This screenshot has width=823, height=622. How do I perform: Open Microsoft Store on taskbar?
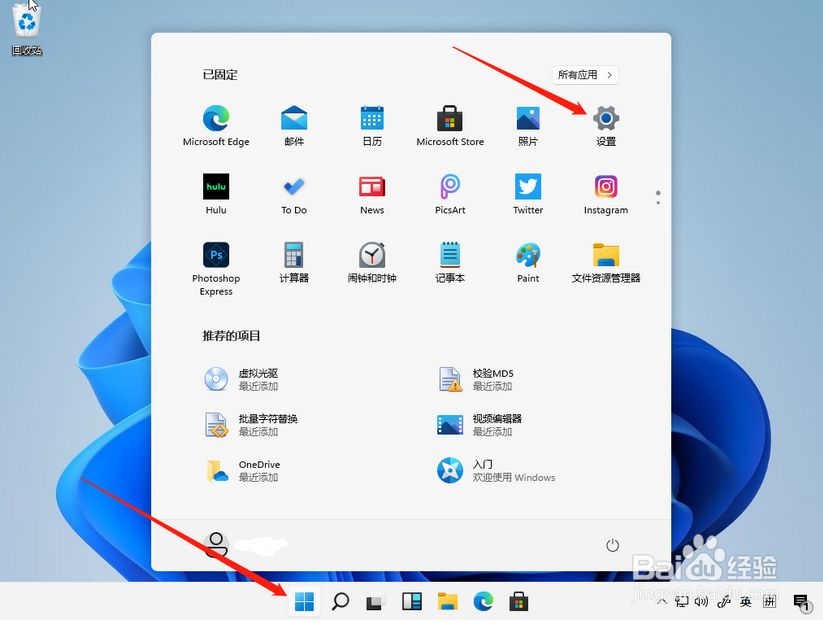click(x=519, y=602)
